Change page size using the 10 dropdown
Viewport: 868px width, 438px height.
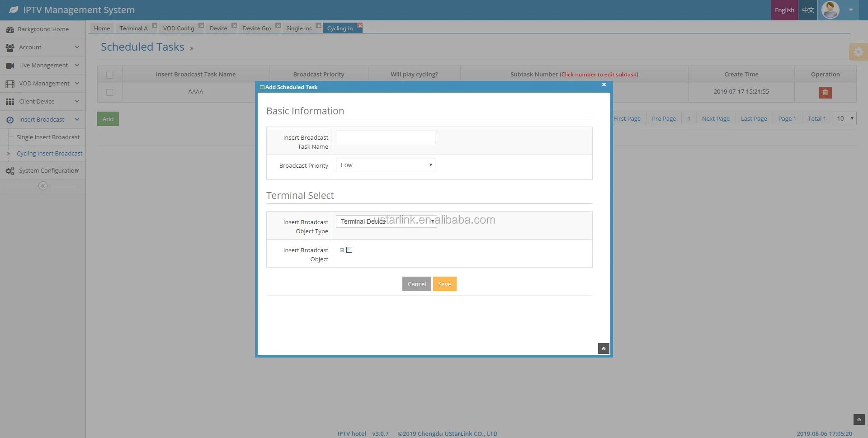pos(844,118)
